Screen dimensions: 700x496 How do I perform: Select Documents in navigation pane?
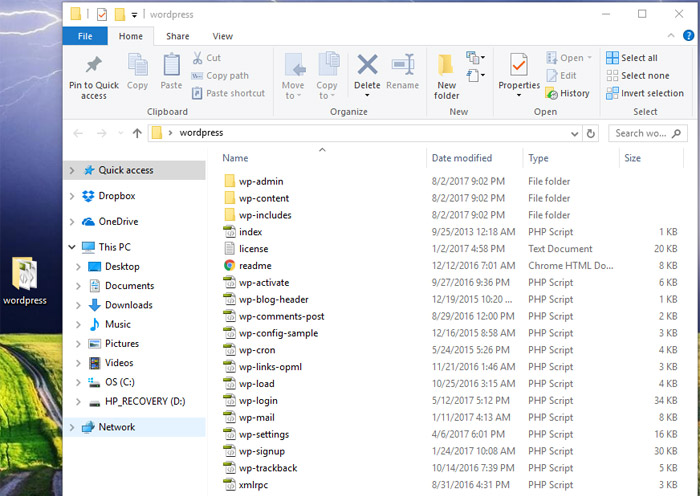pos(129,286)
